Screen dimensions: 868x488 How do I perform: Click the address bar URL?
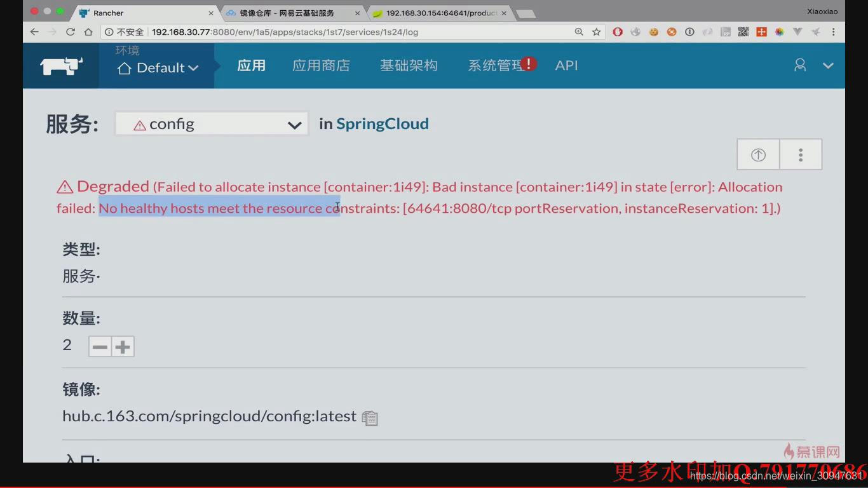pos(285,32)
